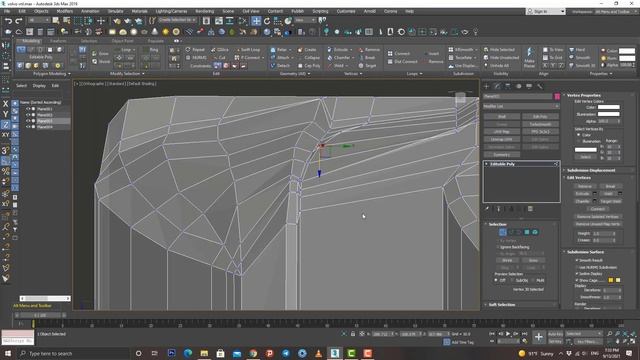This screenshot has height=360, width=640.
Task: Expand Geometry (All) panel arrow
Action: click(309, 74)
